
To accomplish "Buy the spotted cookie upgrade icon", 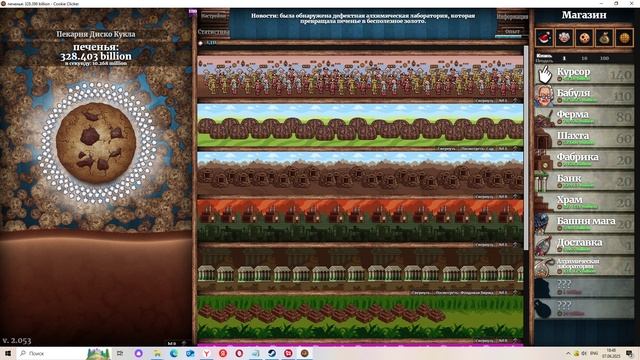I will 584,38.
